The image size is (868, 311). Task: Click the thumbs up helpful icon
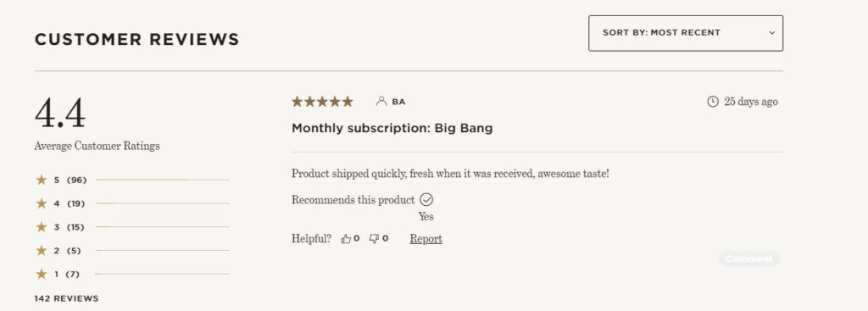pyautogui.click(x=346, y=239)
